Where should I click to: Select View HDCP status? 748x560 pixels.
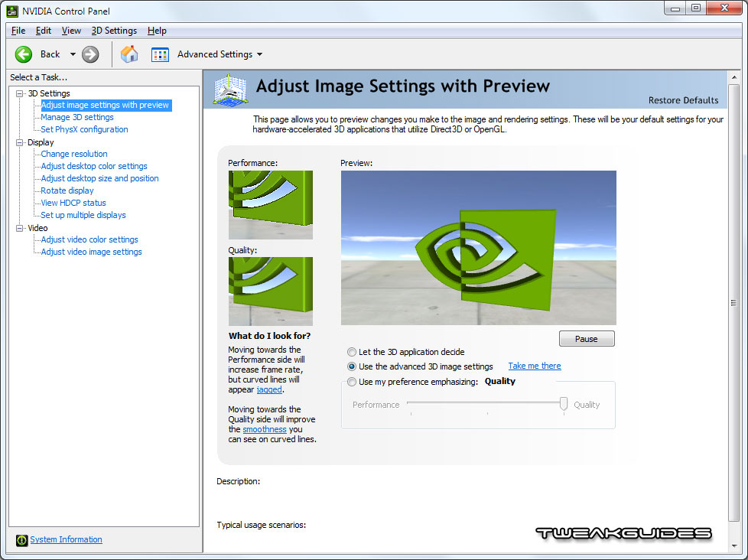[x=73, y=203]
